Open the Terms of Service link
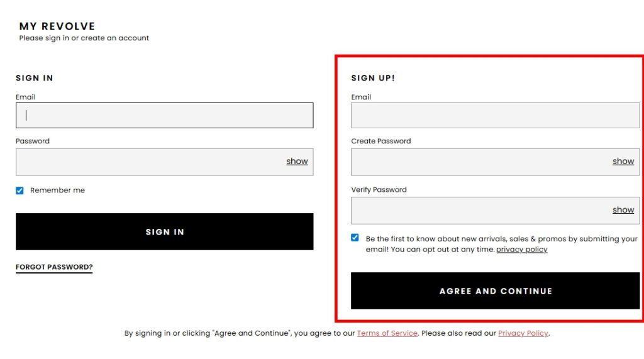The width and height of the screenshot is (644, 359). coord(387,333)
